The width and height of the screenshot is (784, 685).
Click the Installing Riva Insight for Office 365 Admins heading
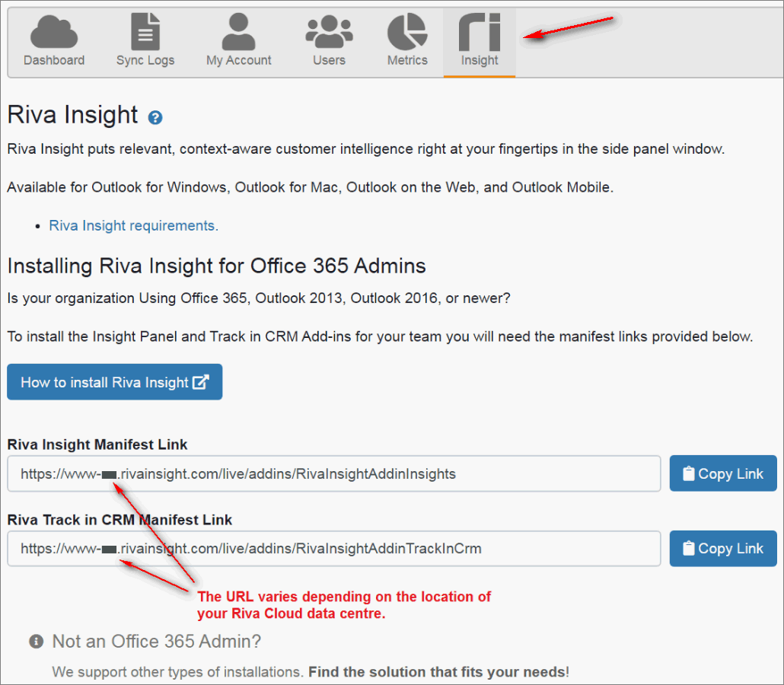216,266
